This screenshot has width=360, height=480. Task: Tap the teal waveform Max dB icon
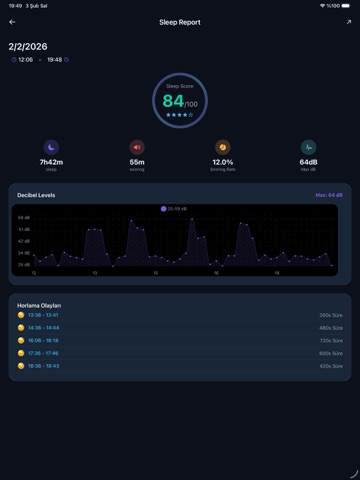(x=309, y=147)
